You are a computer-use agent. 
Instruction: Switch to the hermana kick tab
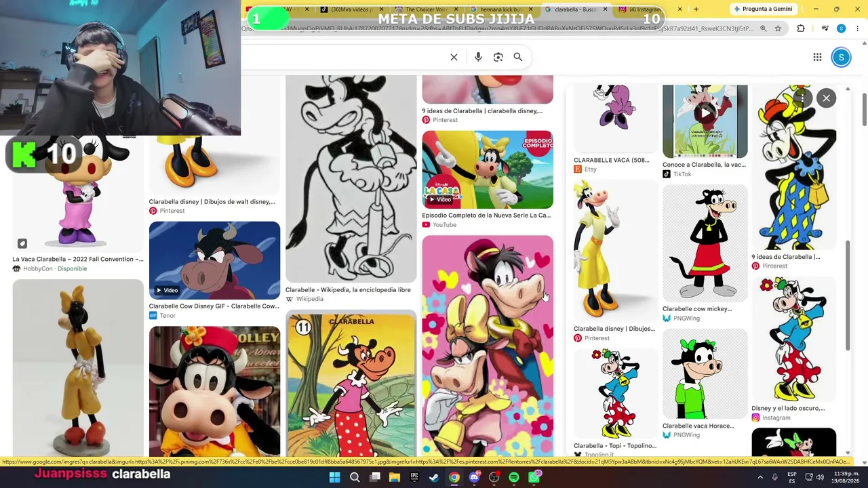click(x=502, y=9)
